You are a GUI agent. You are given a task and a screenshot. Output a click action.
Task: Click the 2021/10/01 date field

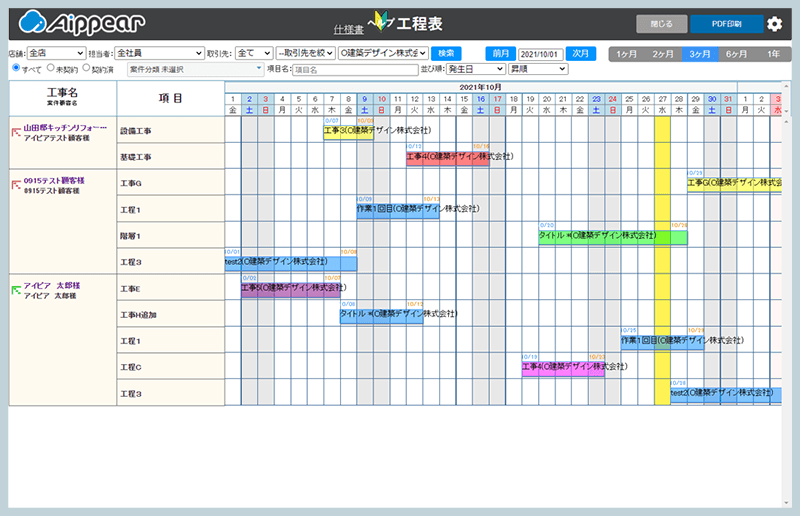(x=540, y=54)
